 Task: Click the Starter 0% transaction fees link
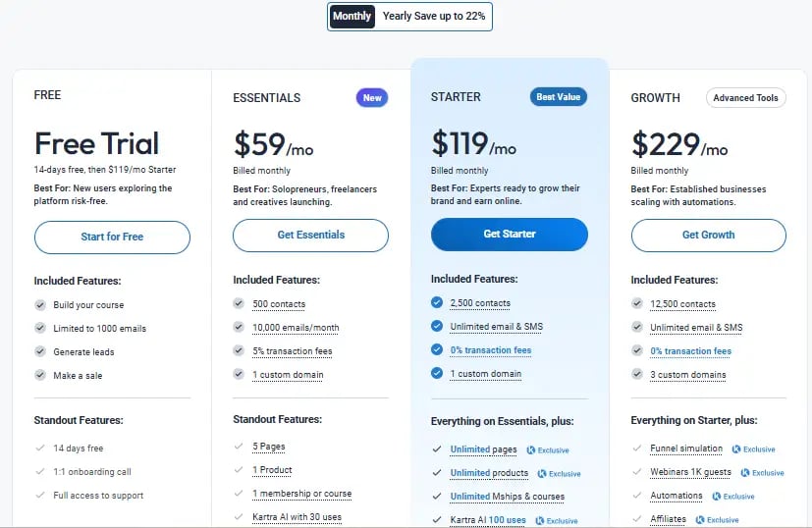click(490, 350)
